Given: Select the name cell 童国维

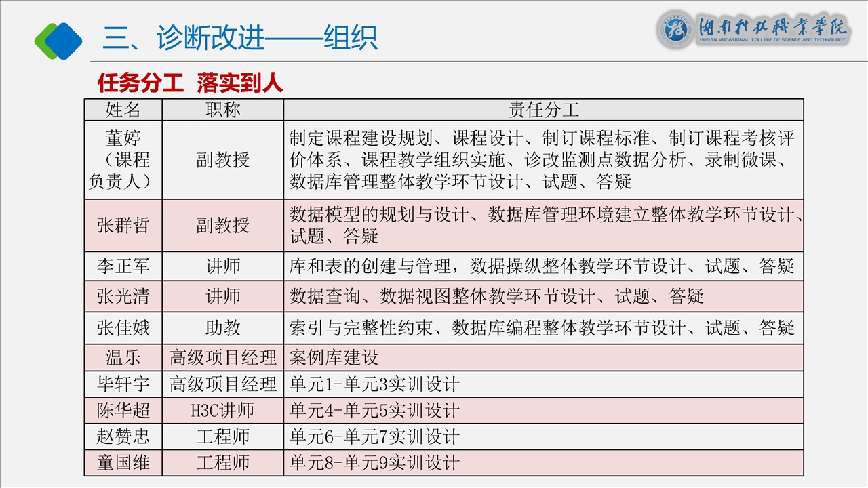Looking at the screenshot, I should tap(123, 463).
